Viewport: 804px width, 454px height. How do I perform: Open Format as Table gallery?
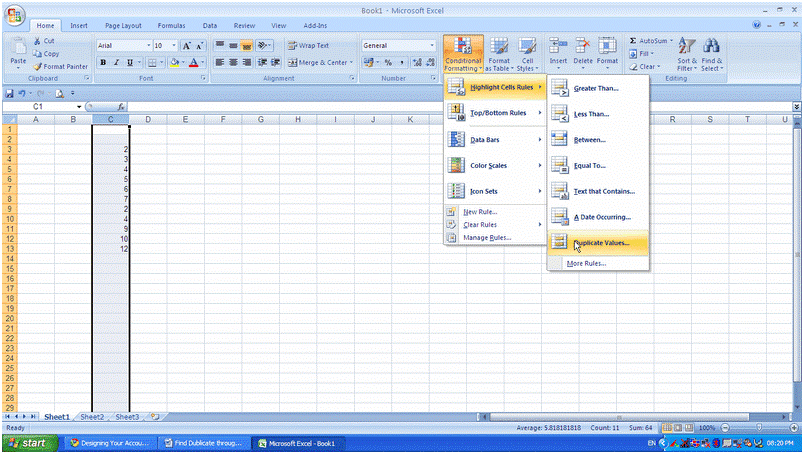tap(499, 54)
